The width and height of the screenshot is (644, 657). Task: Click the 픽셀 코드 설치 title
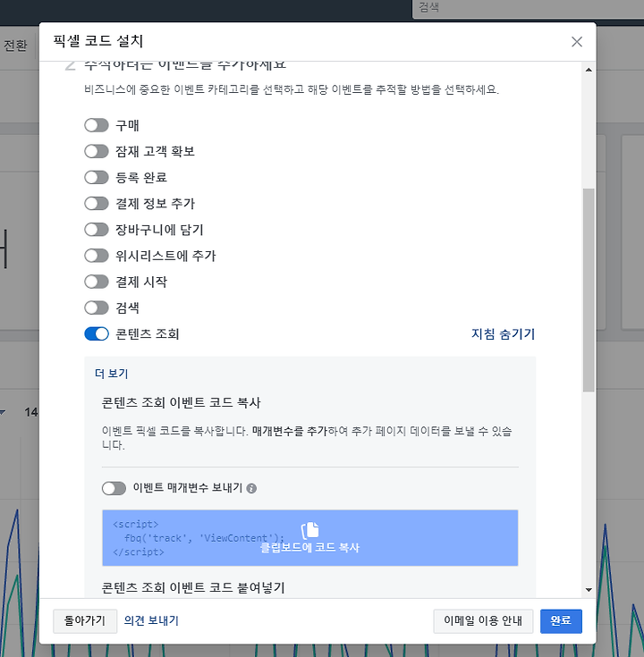click(x=98, y=41)
